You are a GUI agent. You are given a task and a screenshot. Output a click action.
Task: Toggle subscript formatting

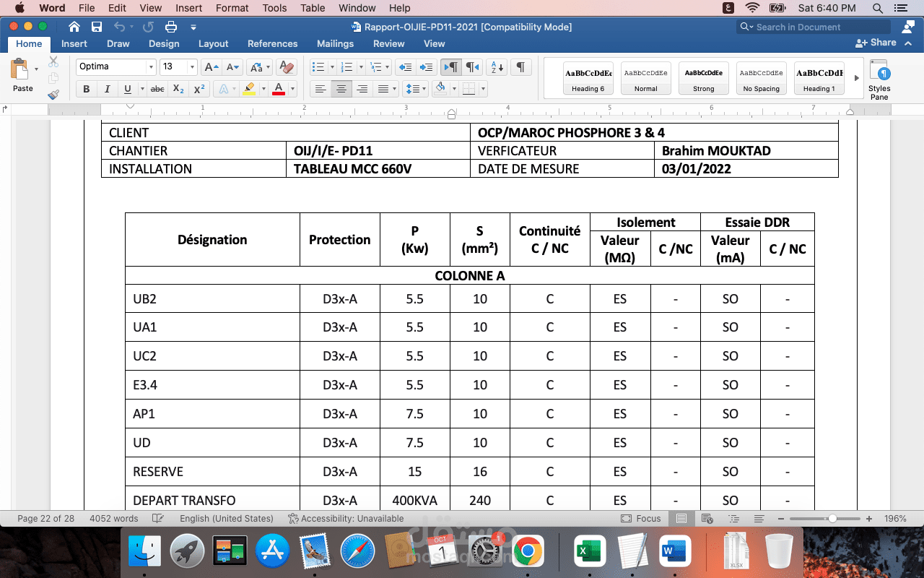click(x=178, y=90)
